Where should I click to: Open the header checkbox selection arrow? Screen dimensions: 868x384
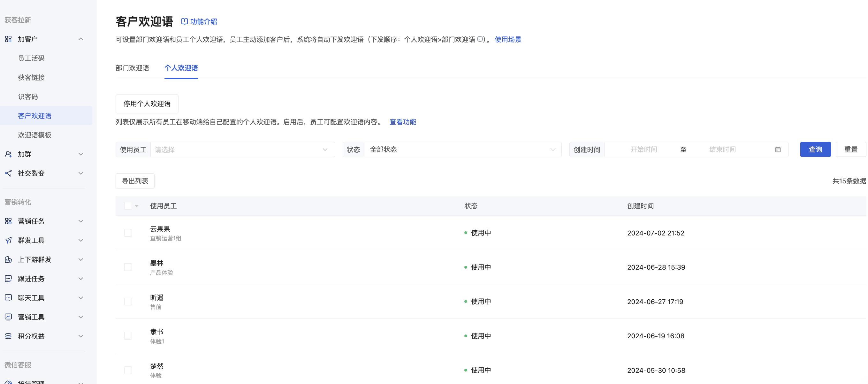click(137, 206)
